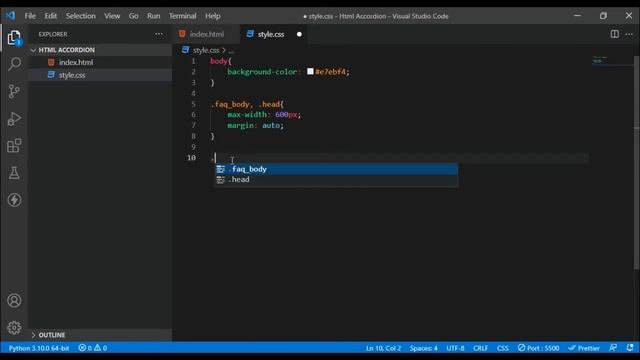This screenshot has width=640, height=360.
Task: Open the Selection menu
Action: (80, 16)
